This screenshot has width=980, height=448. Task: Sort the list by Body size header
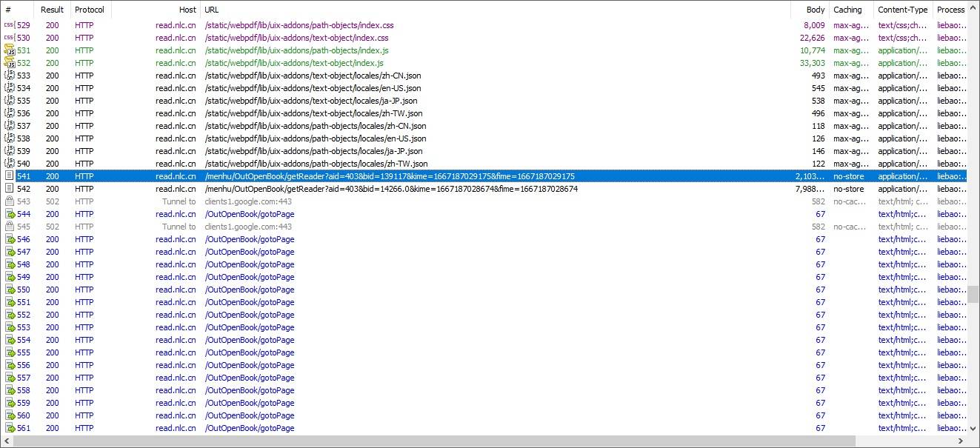click(x=815, y=10)
